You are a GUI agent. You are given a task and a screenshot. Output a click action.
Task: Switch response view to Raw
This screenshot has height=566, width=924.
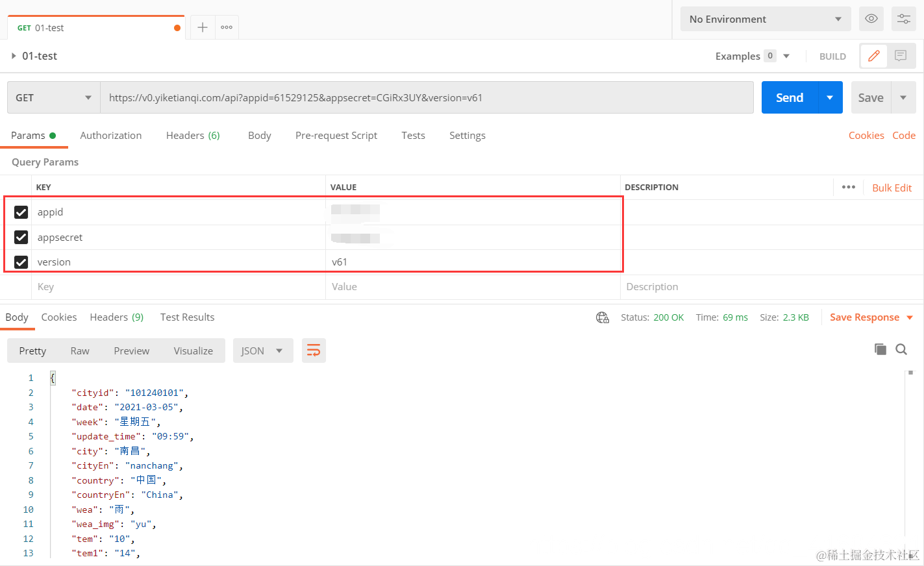coord(80,351)
